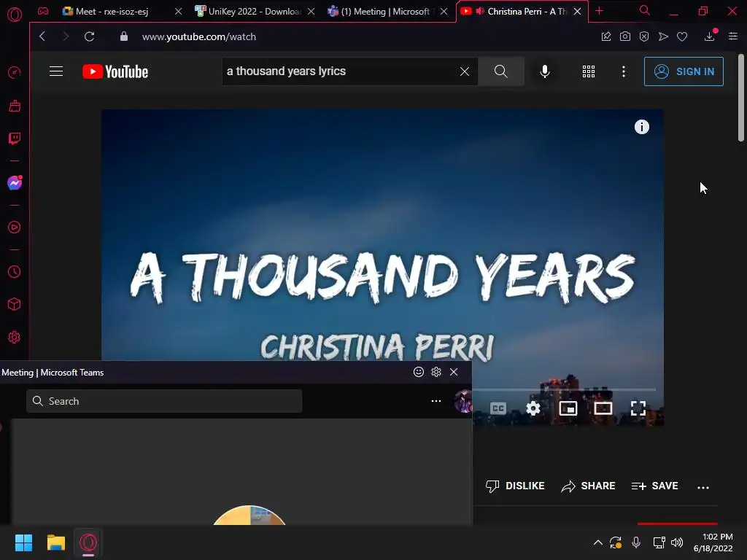
Task: Switch to the Meet rxe-isoz-esj tab
Action: click(112, 12)
